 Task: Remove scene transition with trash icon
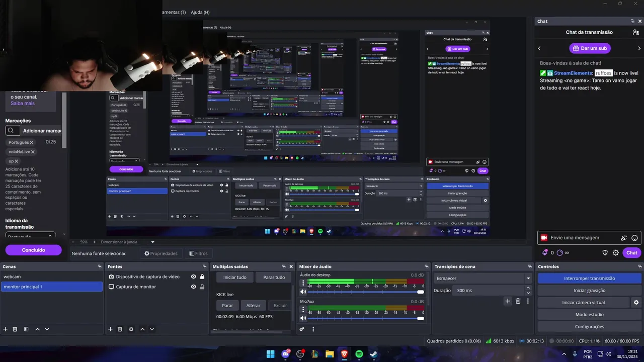(518, 301)
